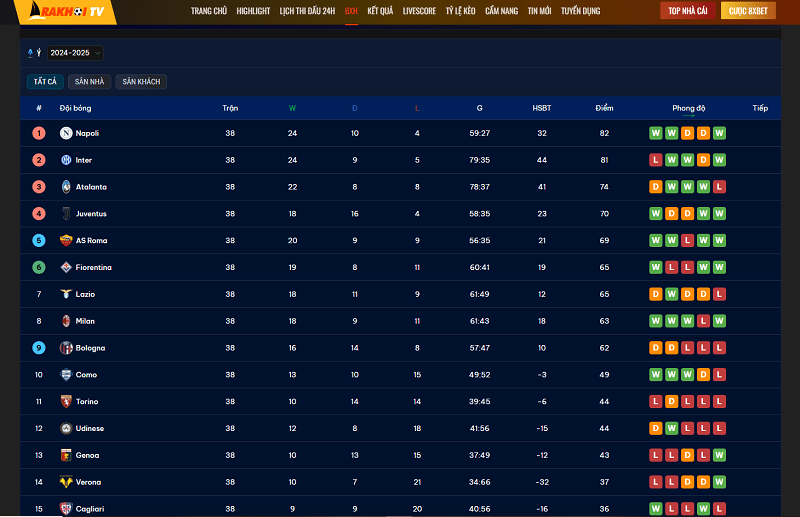Click Napoli's points value 82

click(604, 133)
